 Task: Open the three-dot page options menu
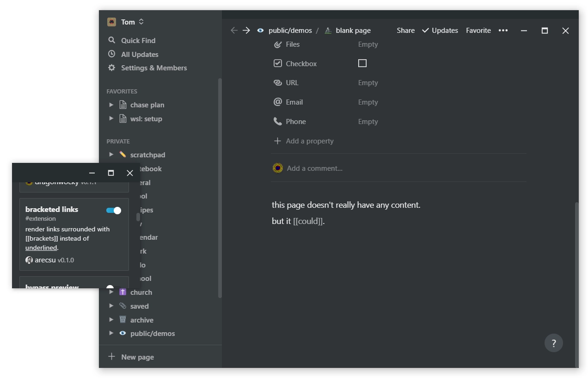pyautogui.click(x=503, y=31)
